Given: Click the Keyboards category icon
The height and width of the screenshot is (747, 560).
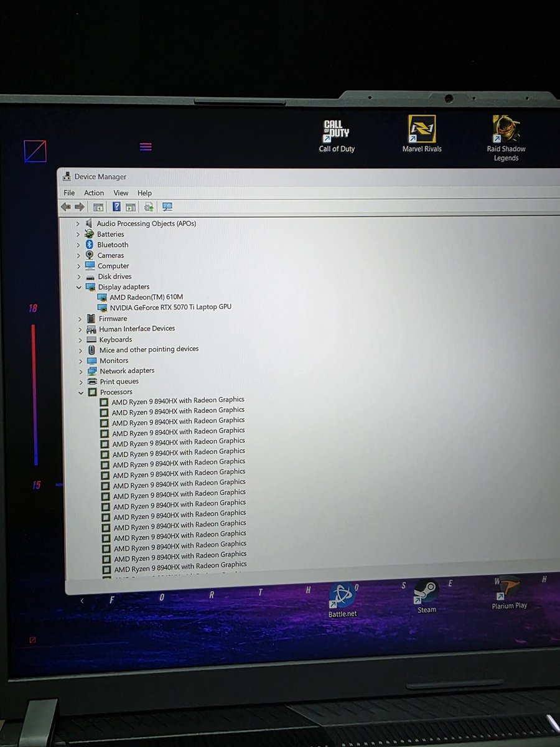Looking at the screenshot, I should 91,340.
